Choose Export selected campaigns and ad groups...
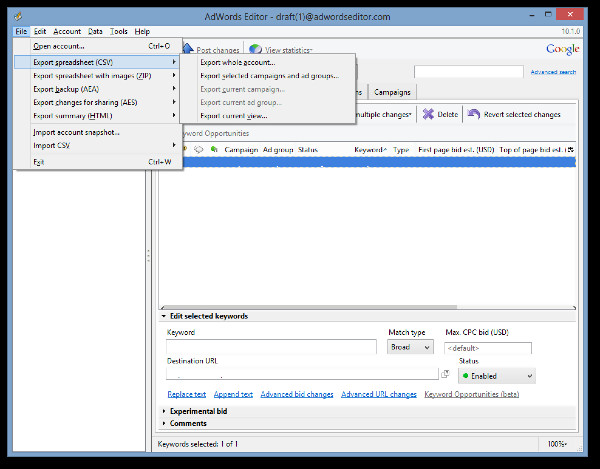This screenshot has width=600, height=469. 267,76
